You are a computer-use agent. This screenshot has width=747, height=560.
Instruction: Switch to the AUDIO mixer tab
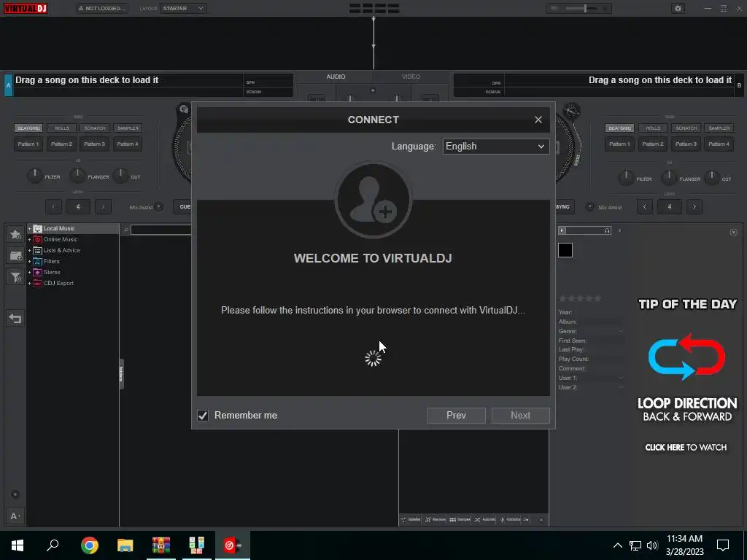[336, 77]
